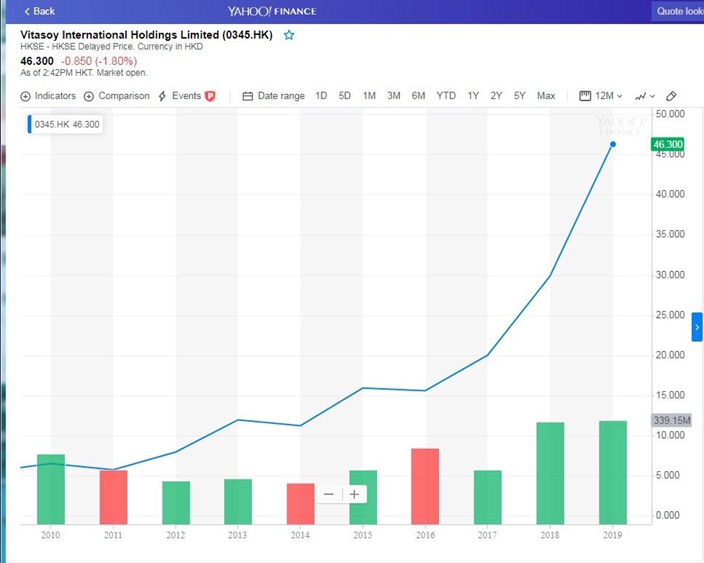Click the plus icon beside Comparison
Image resolution: width=704 pixels, height=563 pixels.
89,97
